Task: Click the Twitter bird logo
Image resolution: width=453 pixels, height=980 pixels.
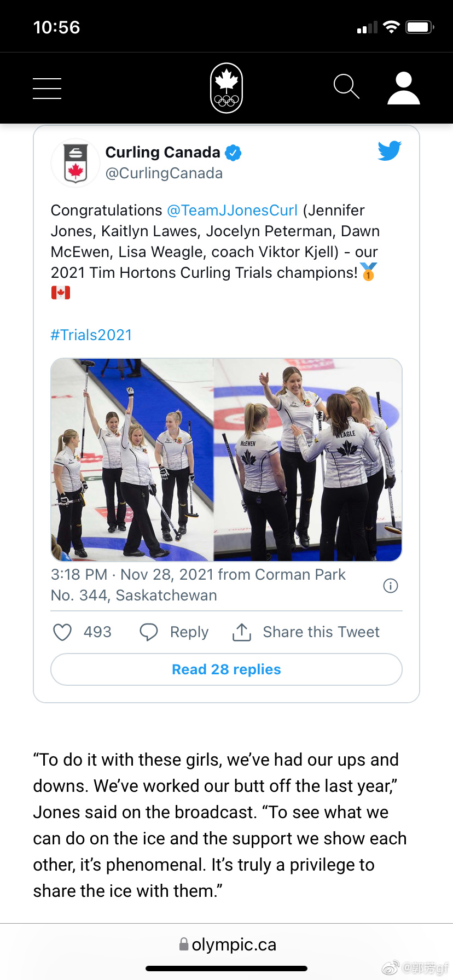Action: coord(390,150)
